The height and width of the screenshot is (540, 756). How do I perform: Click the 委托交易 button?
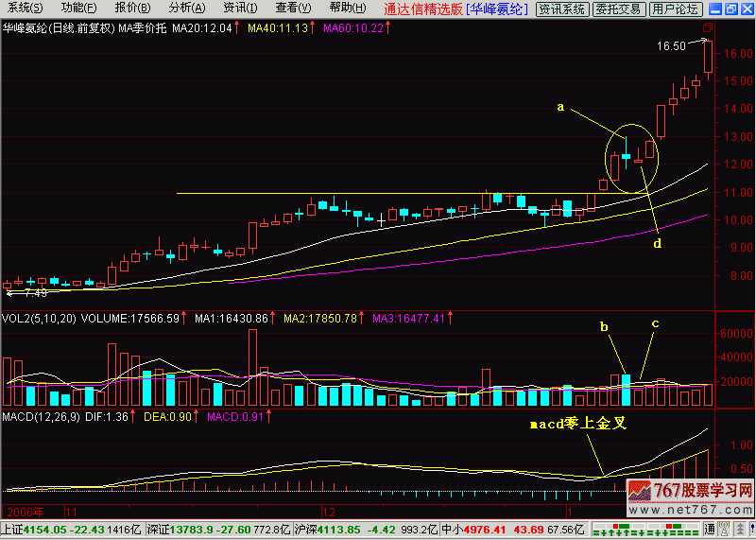click(618, 9)
